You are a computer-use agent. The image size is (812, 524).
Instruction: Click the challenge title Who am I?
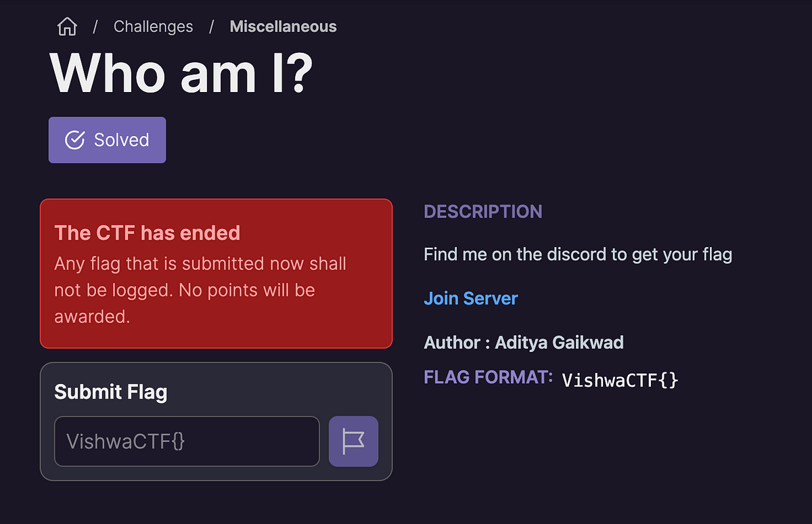183,73
